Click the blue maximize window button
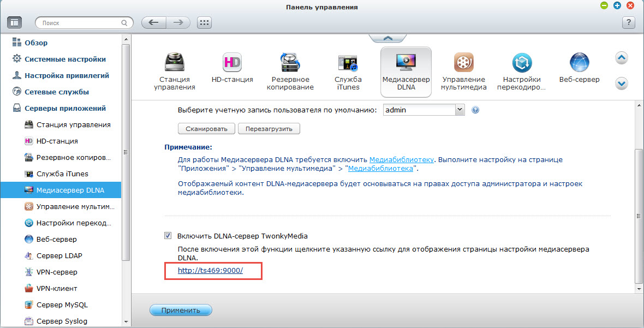Viewport: 644px width, 328px height. [x=617, y=6]
